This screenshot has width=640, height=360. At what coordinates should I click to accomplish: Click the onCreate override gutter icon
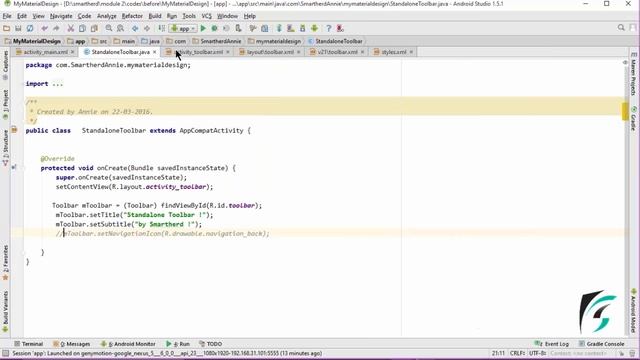click(14, 167)
